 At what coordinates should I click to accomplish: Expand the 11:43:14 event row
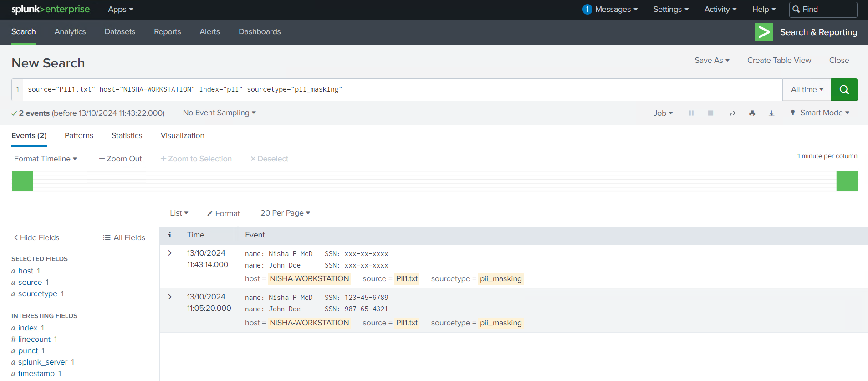[x=170, y=253]
